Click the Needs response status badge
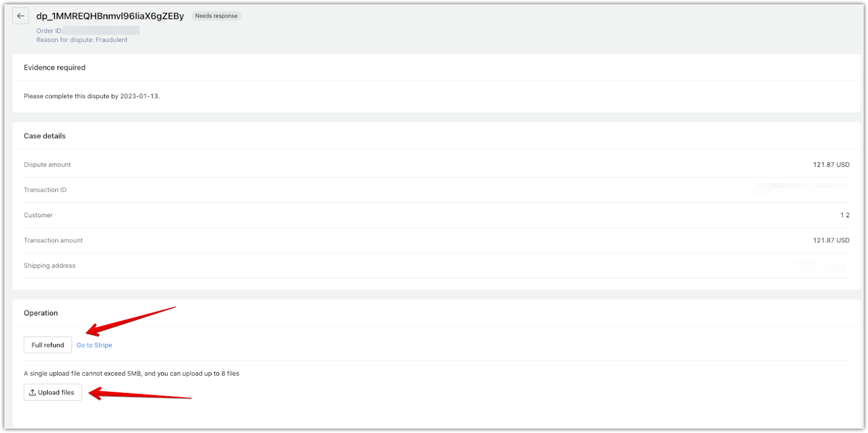868x433 pixels. click(216, 16)
